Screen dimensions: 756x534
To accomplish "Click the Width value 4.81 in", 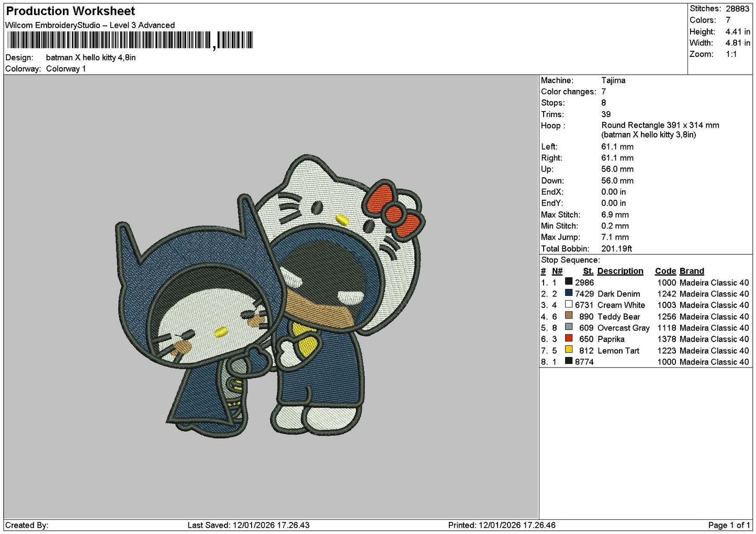I will click(x=738, y=43).
